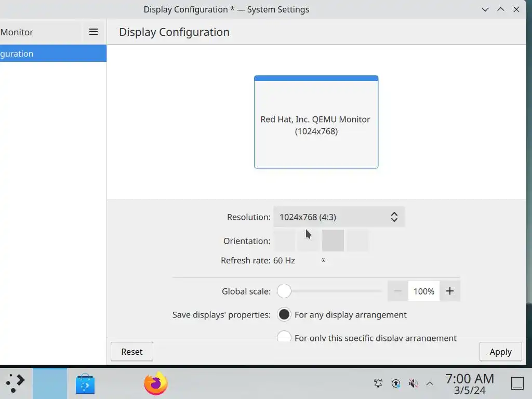
Task: Maximize the System Settings window
Action: [501, 9]
